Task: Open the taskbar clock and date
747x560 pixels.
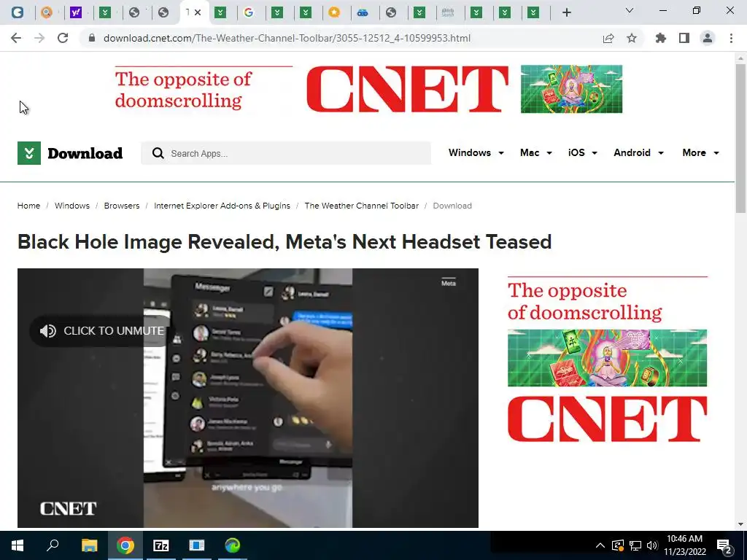Action: click(x=684, y=545)
